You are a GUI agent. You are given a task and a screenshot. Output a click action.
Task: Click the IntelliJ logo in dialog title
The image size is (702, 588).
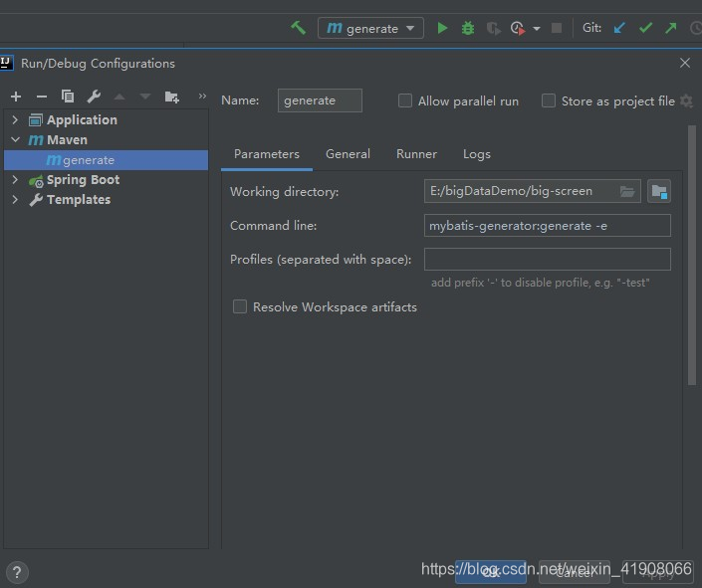(x=7, y=63)
